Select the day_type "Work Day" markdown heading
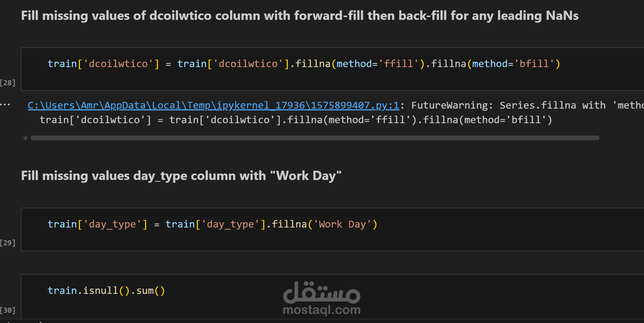Viewport: 644px width, 323px height. tap(181, 176)
